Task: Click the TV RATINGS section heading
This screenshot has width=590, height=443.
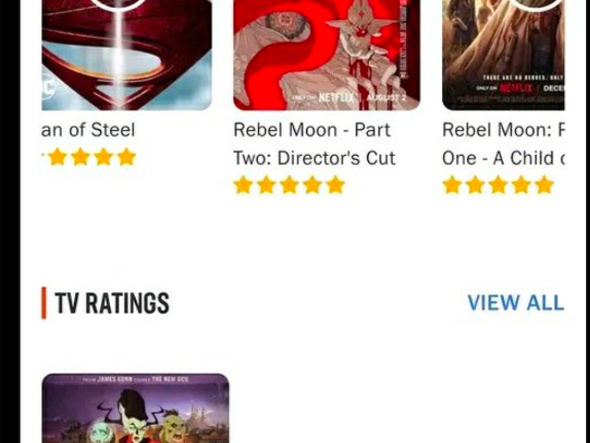Action: tap(112, 303)
